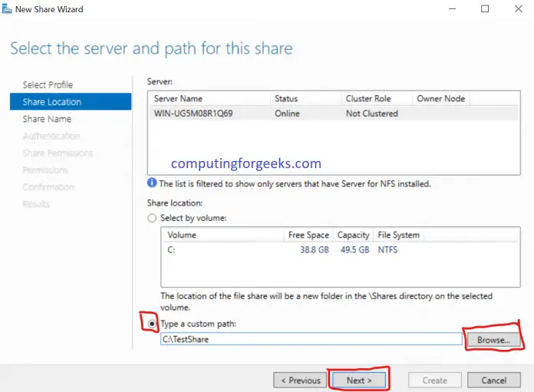Cancel the New Share Wizard
Image resolution: width=534 pixels, height=392 pixels.
(493, 380)
